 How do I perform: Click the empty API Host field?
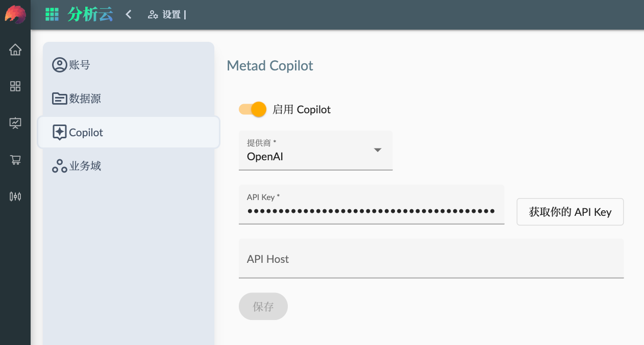click(431, 259)
